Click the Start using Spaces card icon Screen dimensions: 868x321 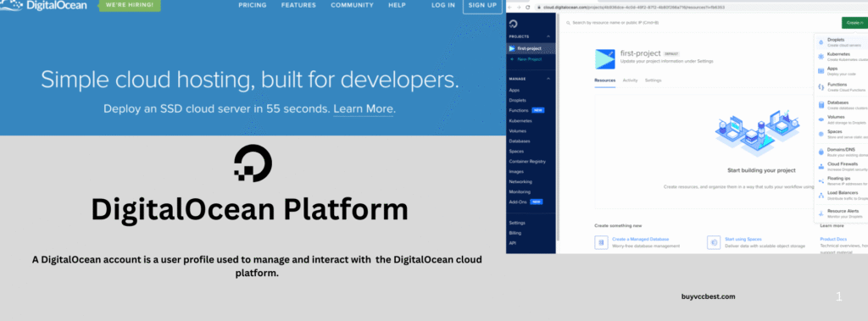(x=714, y=242)
